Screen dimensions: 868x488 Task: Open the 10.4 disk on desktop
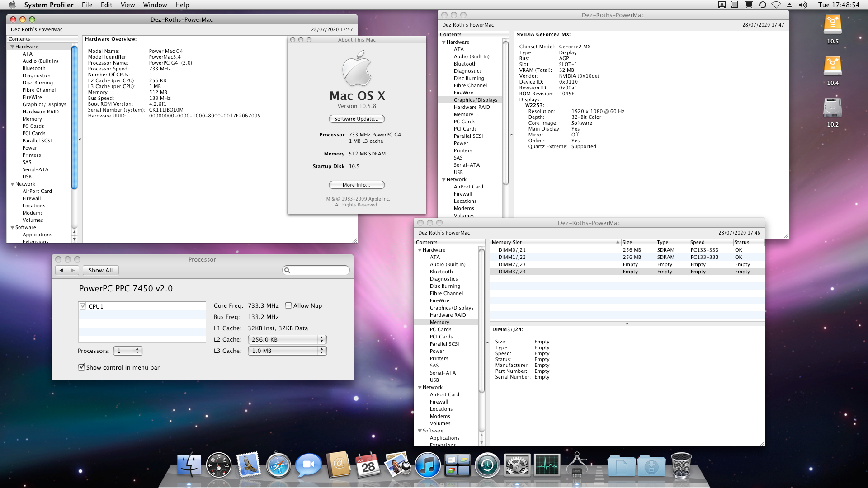(832, 67)
